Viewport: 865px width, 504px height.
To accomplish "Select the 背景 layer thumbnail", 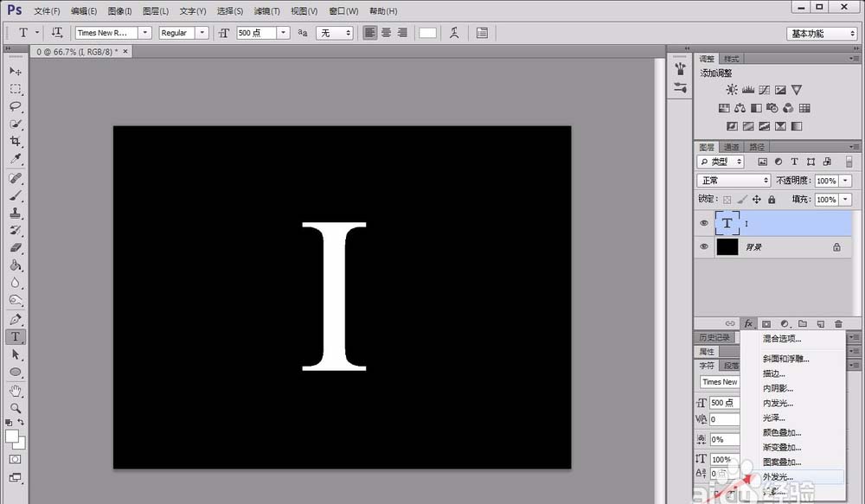I will click(x=727, y=246).
